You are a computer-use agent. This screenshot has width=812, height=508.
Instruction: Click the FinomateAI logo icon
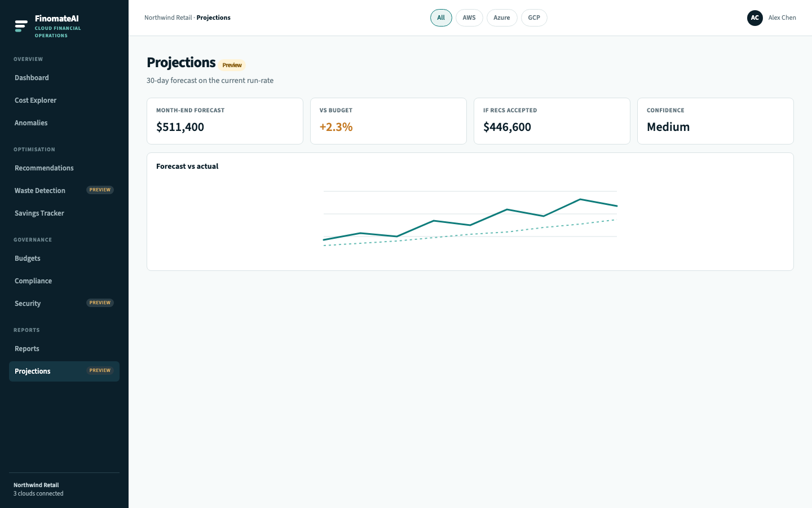point(21,26)
